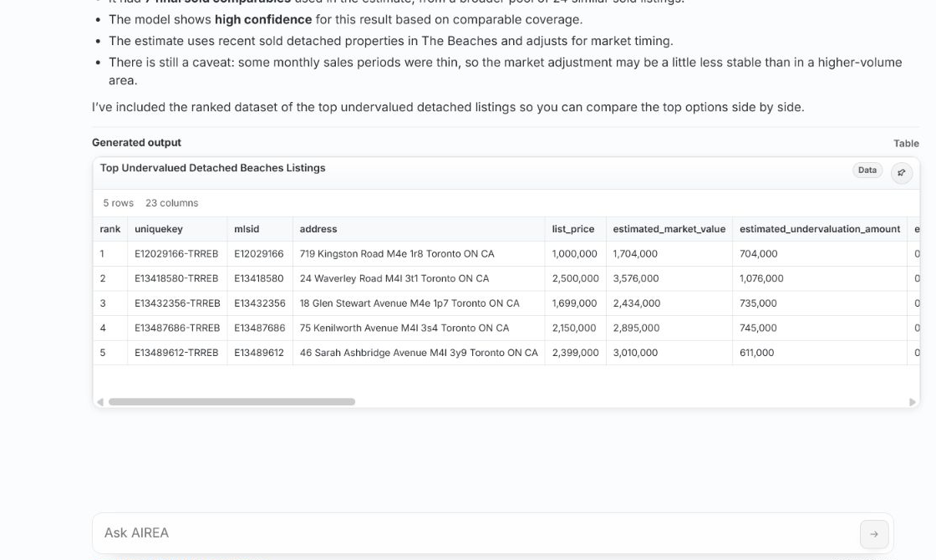Click uniquekey cell E12029166-TRREB

177,254
